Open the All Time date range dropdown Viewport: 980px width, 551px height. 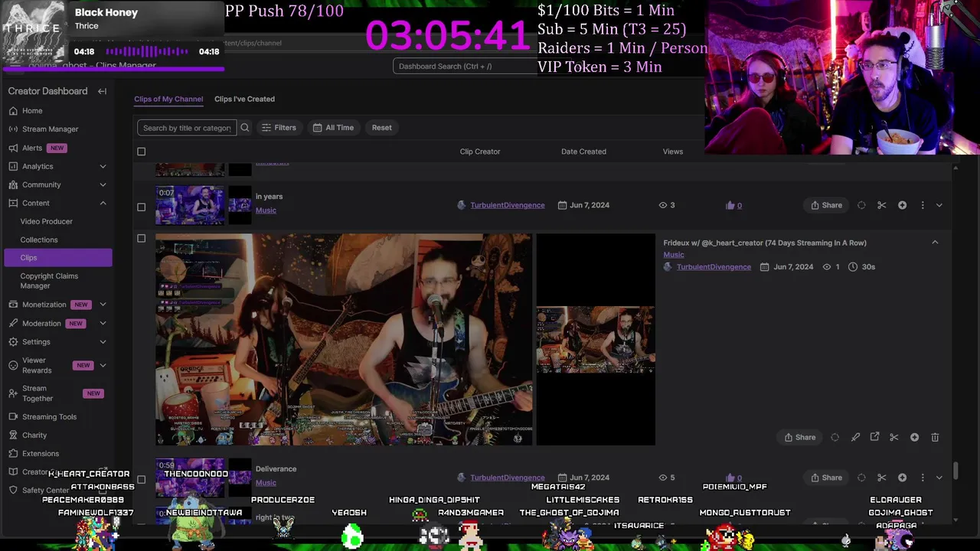(x=333, y=128)
